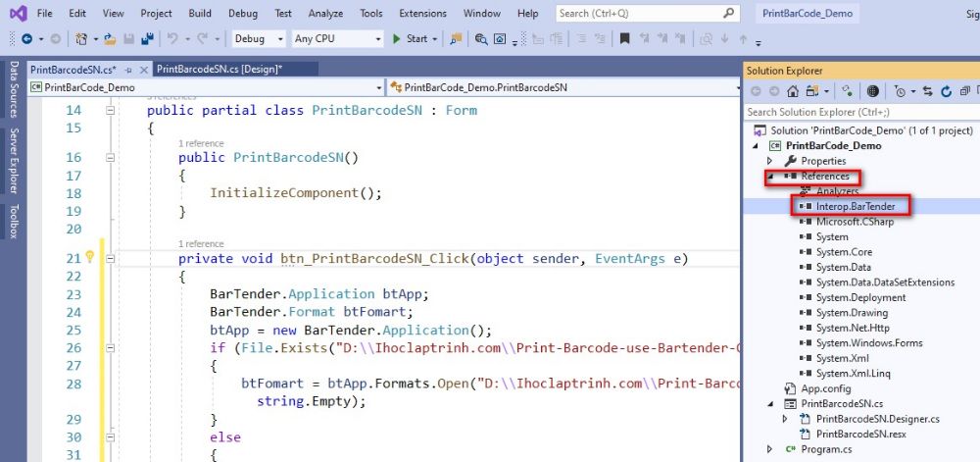Click the Open File folder icon
Viewport: 980px width, 462px height.
coord(110,39)
